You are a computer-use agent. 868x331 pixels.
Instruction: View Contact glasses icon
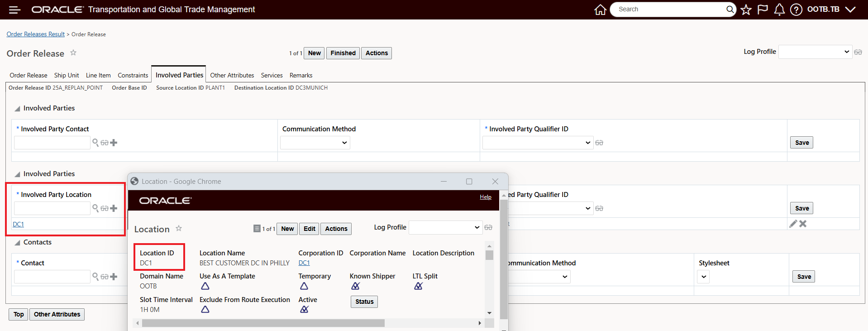(x=105, y=277)
